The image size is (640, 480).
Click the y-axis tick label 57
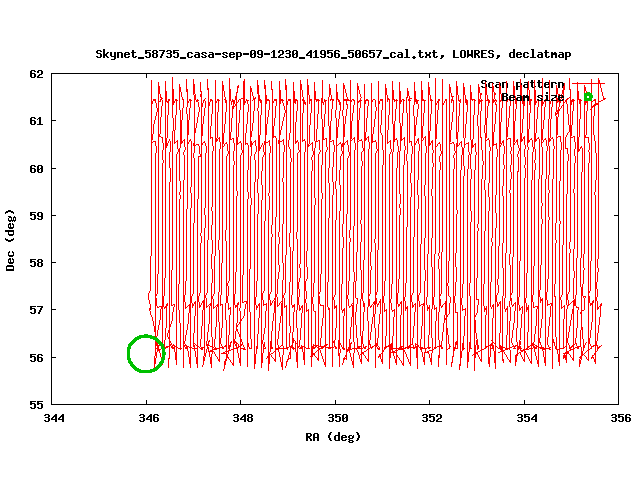point(36,310)
